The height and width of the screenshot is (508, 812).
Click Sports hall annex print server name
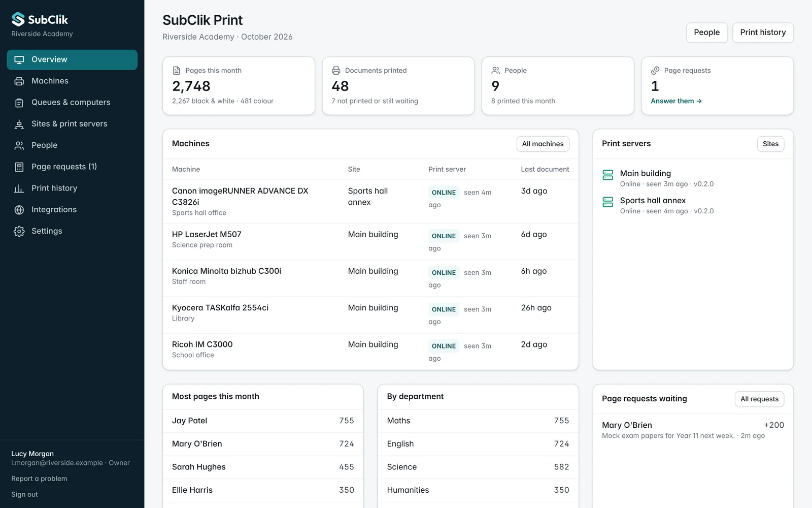653,201
